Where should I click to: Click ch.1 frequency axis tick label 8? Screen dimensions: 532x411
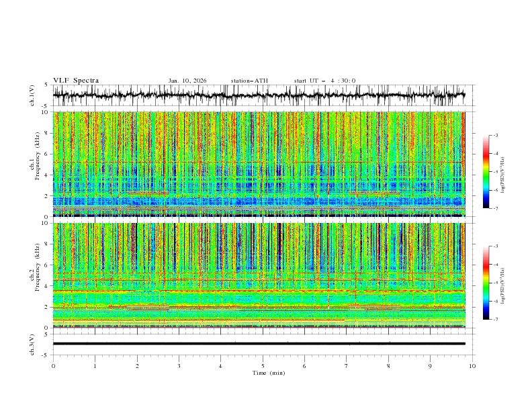click(48, 133)
